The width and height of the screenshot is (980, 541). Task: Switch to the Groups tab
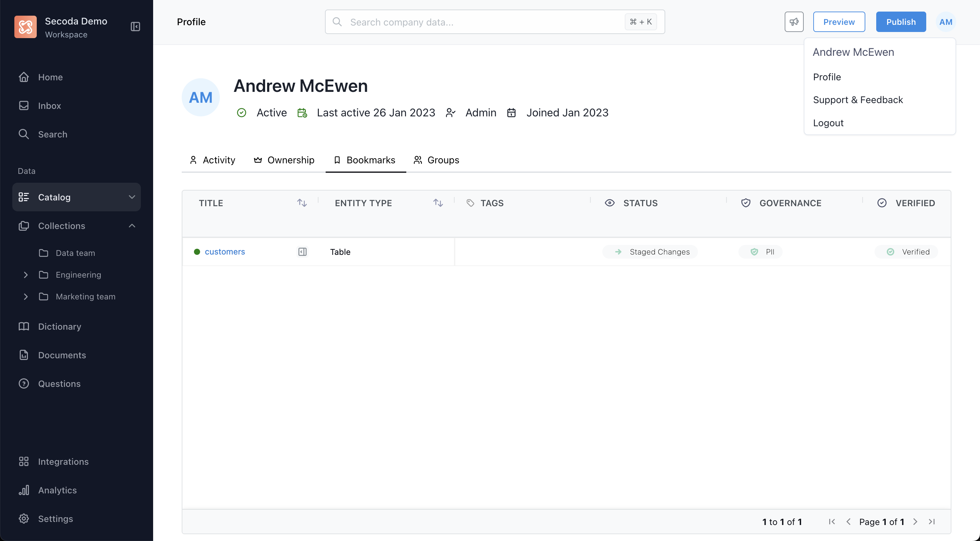coord(436,160)
